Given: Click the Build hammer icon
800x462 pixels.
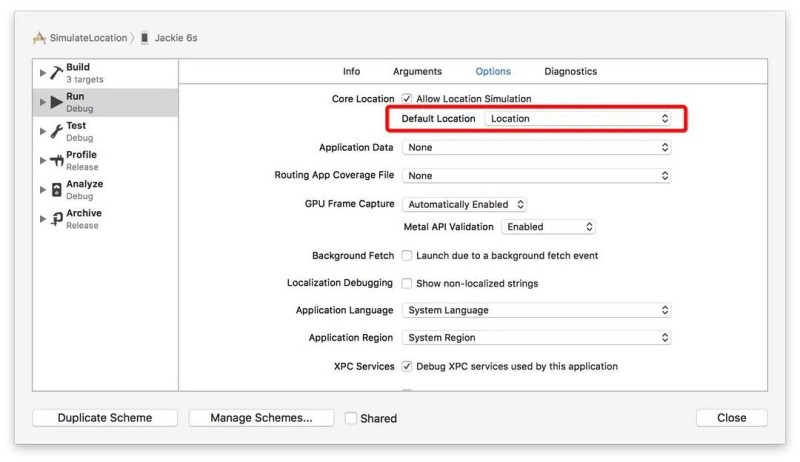Looking at the screenshot, I should coord(56,73).
